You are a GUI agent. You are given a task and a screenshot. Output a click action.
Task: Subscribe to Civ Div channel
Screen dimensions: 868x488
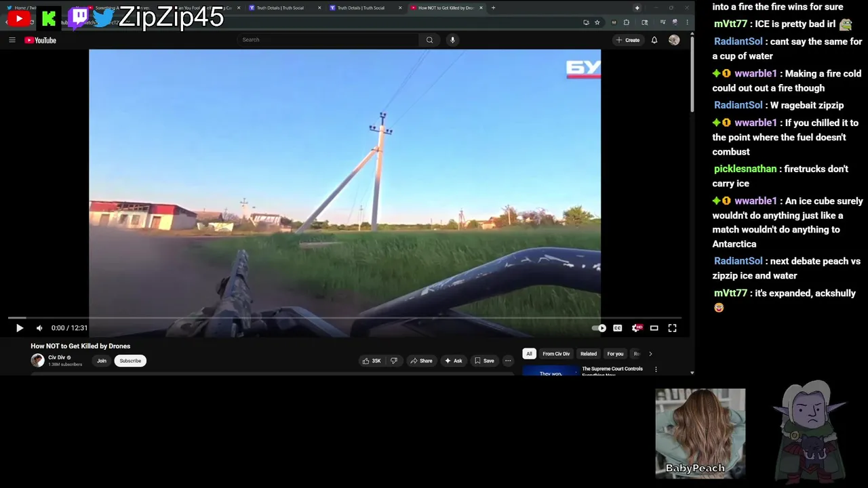(130, 361)
